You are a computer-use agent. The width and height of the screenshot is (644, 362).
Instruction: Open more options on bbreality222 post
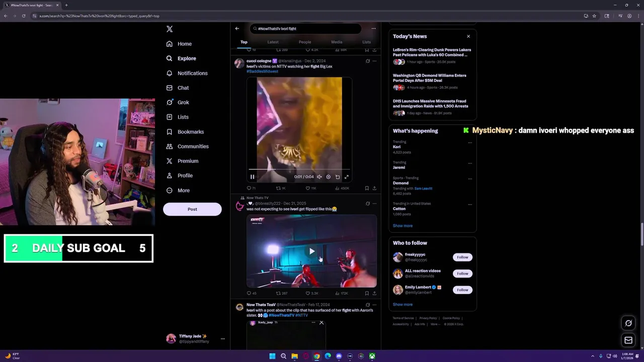pyautogui.click(x=374, y=204)
